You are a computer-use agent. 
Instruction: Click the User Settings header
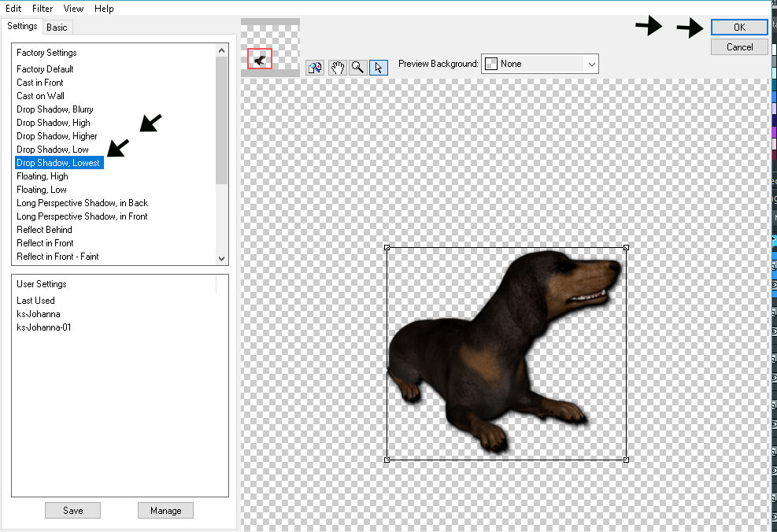coord(42,284)
